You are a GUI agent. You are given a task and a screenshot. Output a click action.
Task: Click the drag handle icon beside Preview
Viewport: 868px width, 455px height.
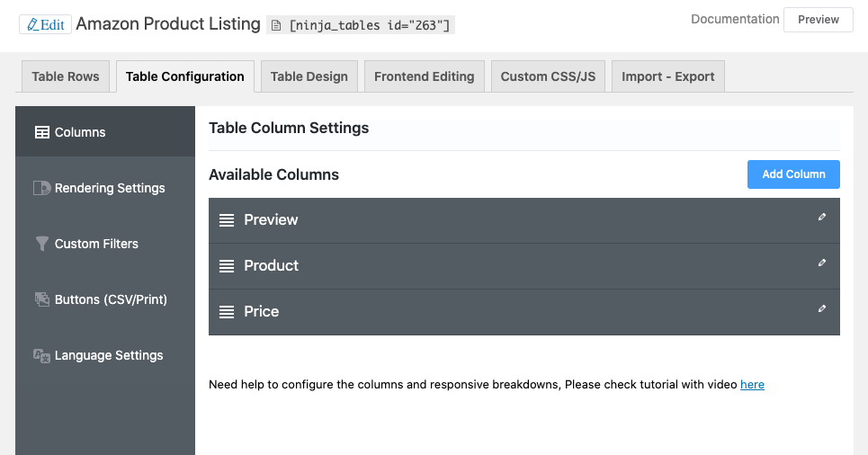pos(227,220)
